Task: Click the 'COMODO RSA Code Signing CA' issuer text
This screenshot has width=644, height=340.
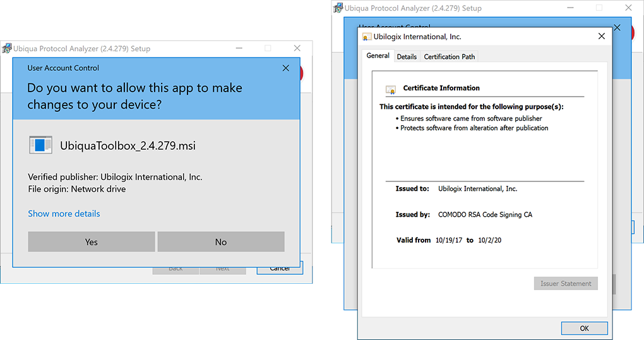Action: 485,215
